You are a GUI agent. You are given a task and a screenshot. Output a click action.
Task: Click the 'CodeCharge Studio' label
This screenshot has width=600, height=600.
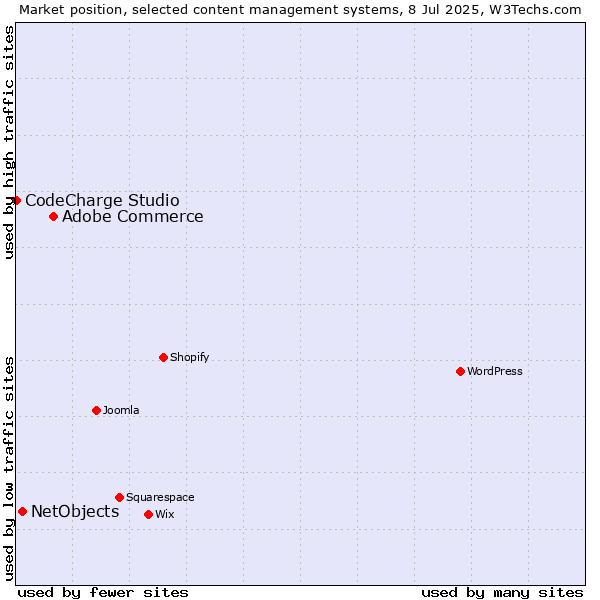click(x=102, y=201)
